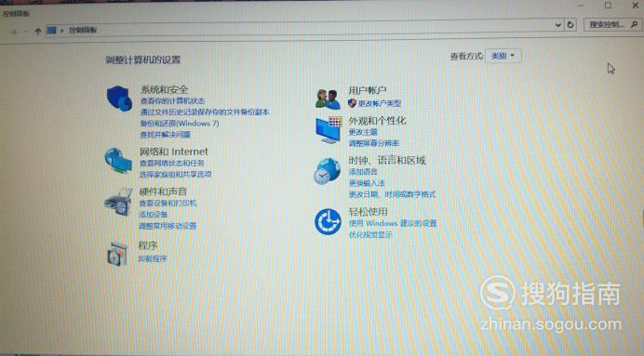This screenshot has width=644, height=356.
Task: Click 更改主题 link
Action: 363,132
